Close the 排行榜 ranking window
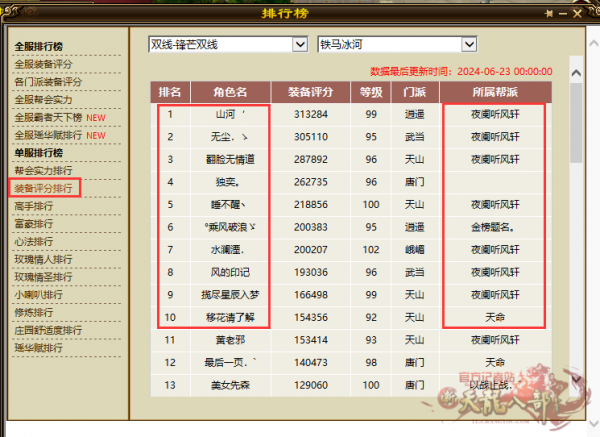The height and width of the screenshot is (437, 600). pyautogui.click(x=577, y=14)
